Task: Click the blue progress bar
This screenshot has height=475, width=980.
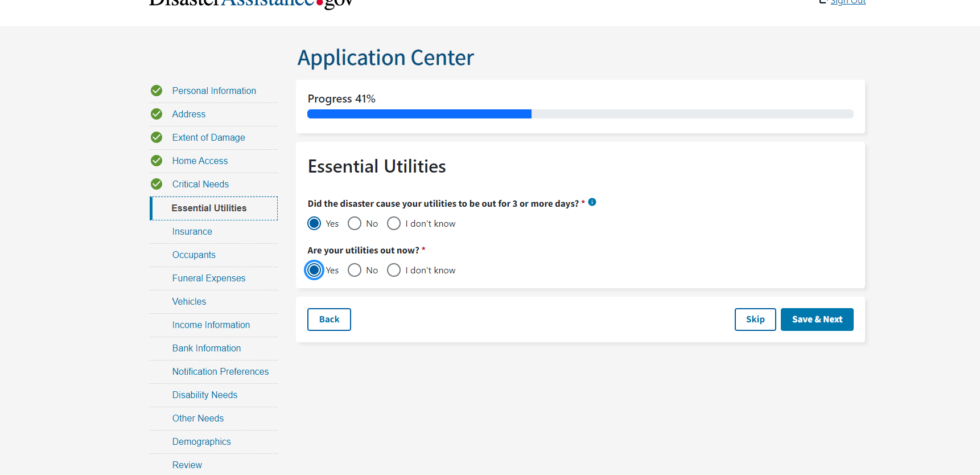Action: (419, 114)
